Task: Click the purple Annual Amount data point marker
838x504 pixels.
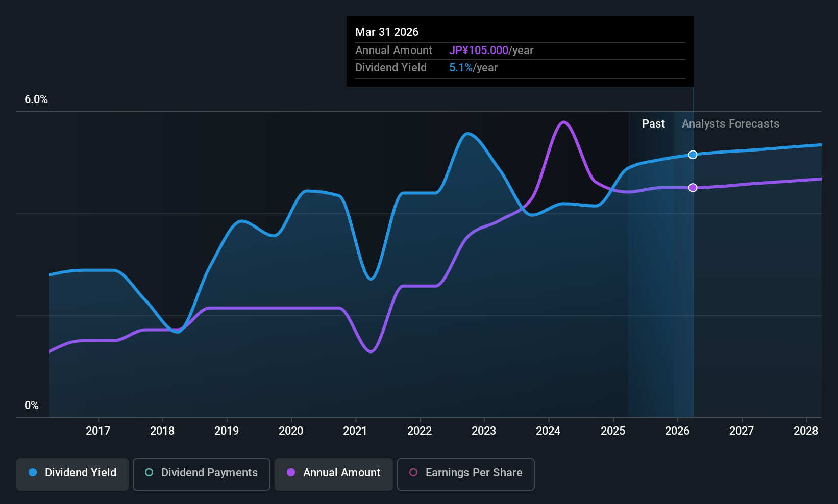Action: pos(693,188)
